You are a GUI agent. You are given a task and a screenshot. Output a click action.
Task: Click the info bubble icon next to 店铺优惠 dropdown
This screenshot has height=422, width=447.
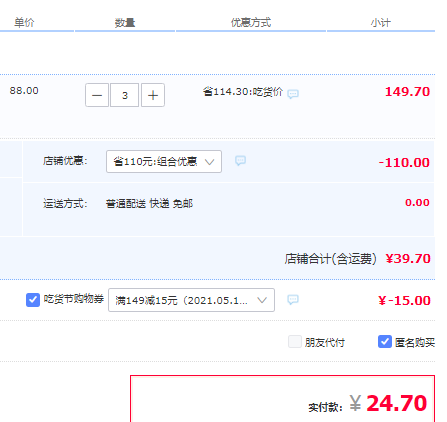(240, 161)
